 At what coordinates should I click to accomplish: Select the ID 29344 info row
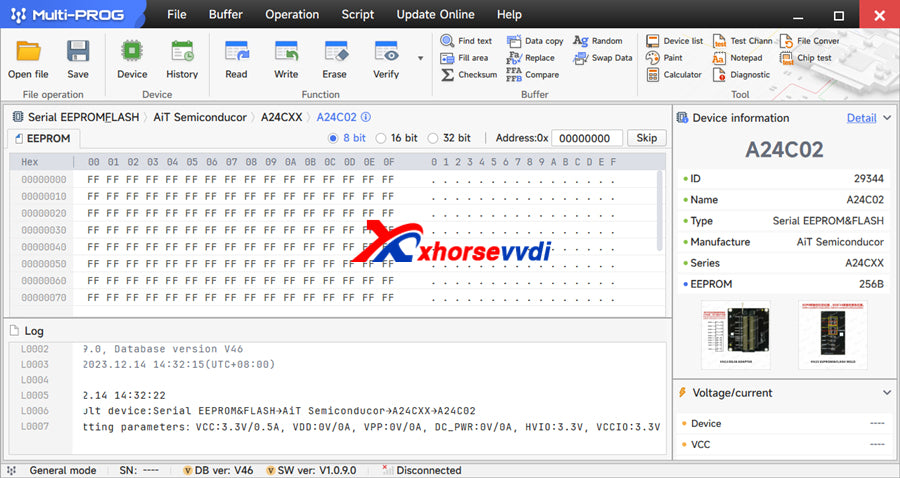(x=783, y=178)
